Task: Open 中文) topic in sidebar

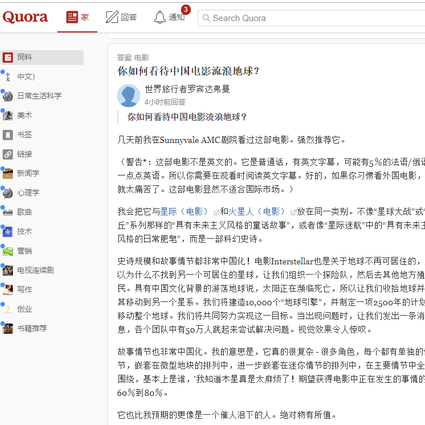Action: point(26,77)
